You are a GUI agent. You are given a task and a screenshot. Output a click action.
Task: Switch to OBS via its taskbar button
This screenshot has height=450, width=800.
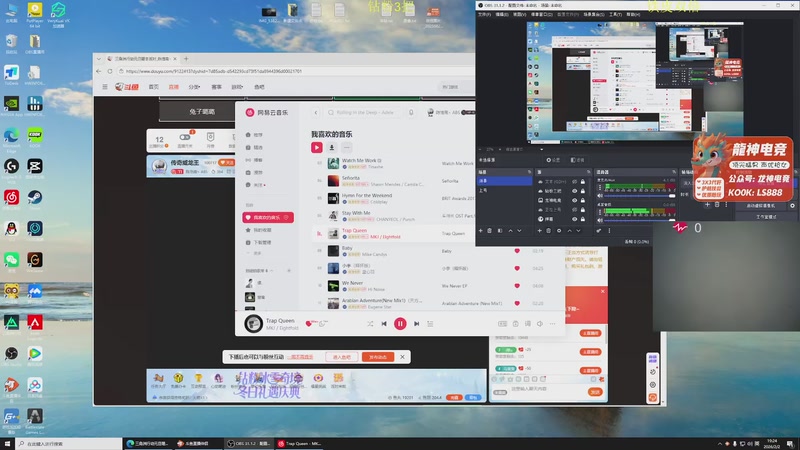pos(248,444)
